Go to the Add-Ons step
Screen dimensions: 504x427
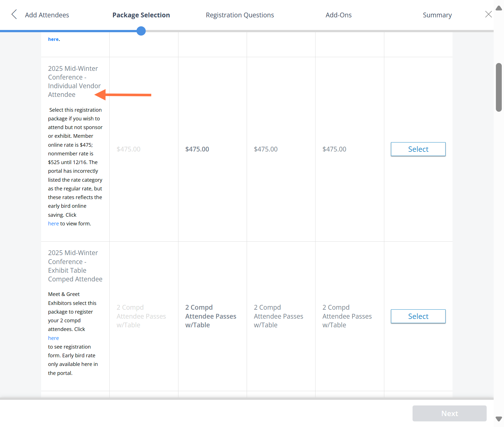click(x=338, y=15)
